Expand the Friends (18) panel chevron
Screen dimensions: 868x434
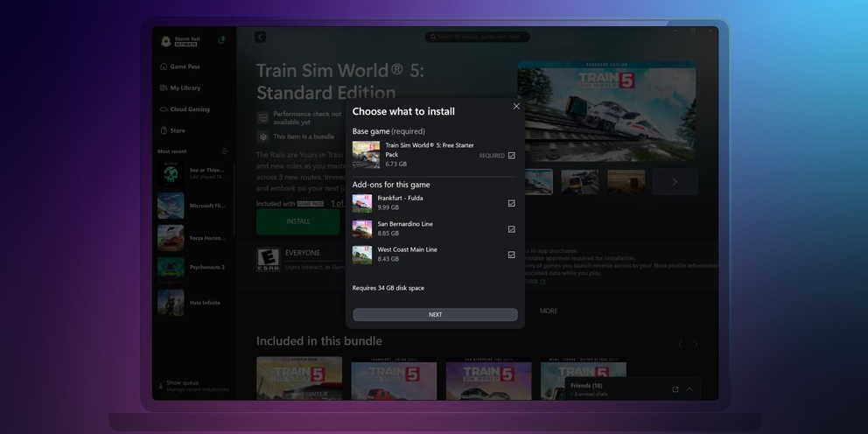[x=689, y=389]
